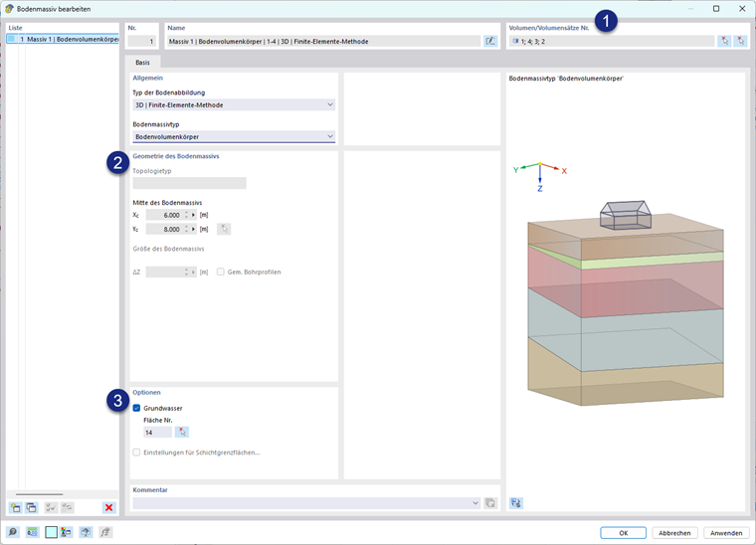Click the Nr. field showing 1
This screenshot has height=545, width=756.
(141, 41)
